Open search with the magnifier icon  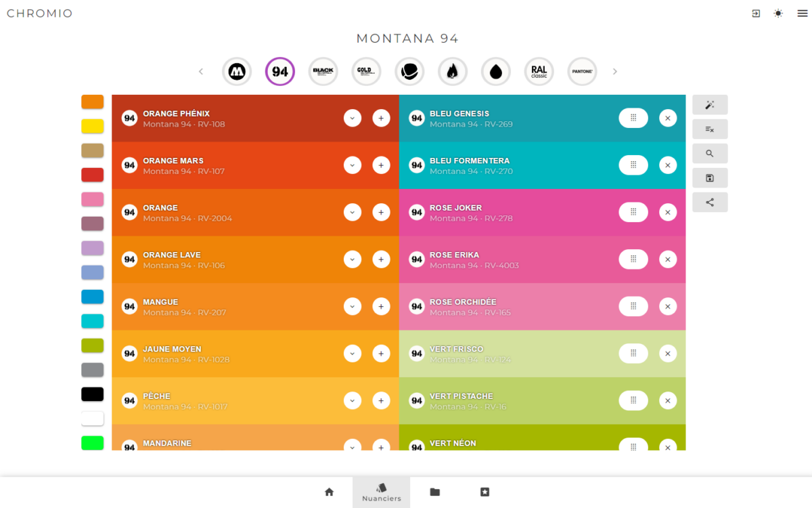710,154
